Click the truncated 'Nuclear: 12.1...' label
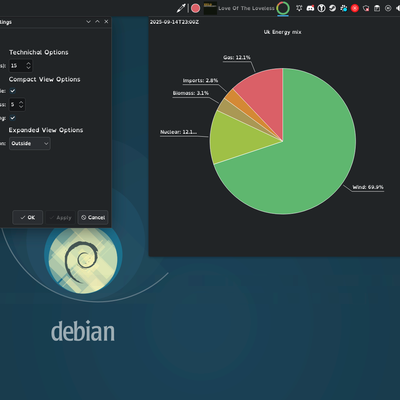Image resolution: width=400 pixels, height=400 pixels. pyautogui.click(x=178, y=132)
